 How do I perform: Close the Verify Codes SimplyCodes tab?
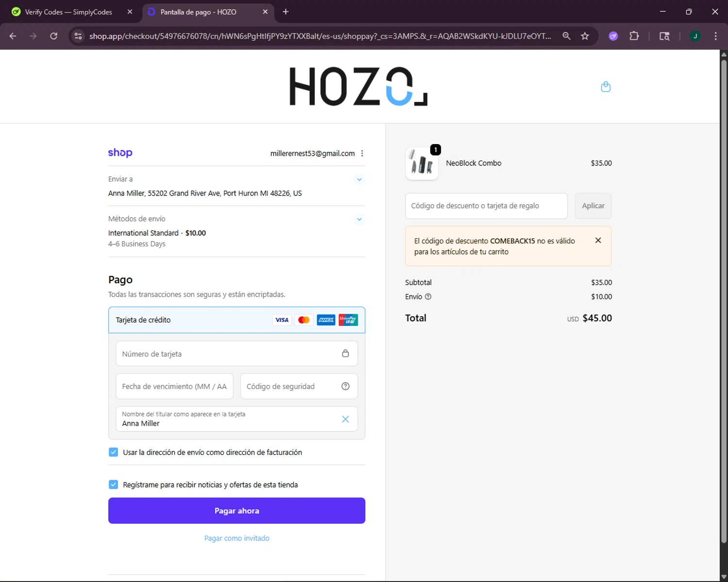coord(130,12)
